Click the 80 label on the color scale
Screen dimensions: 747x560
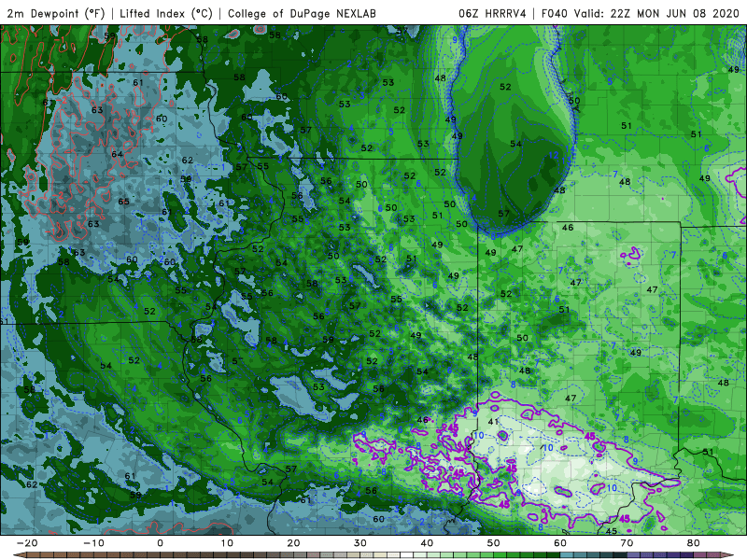(x=694, y=543)
